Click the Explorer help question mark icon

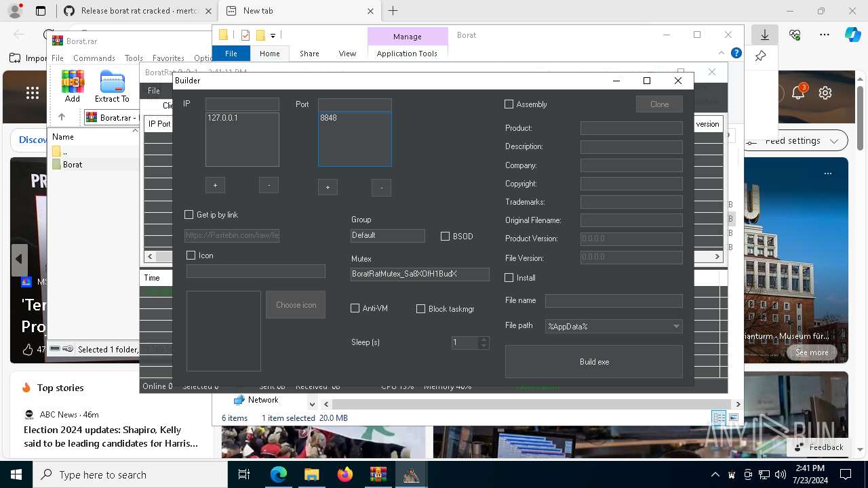736,53
